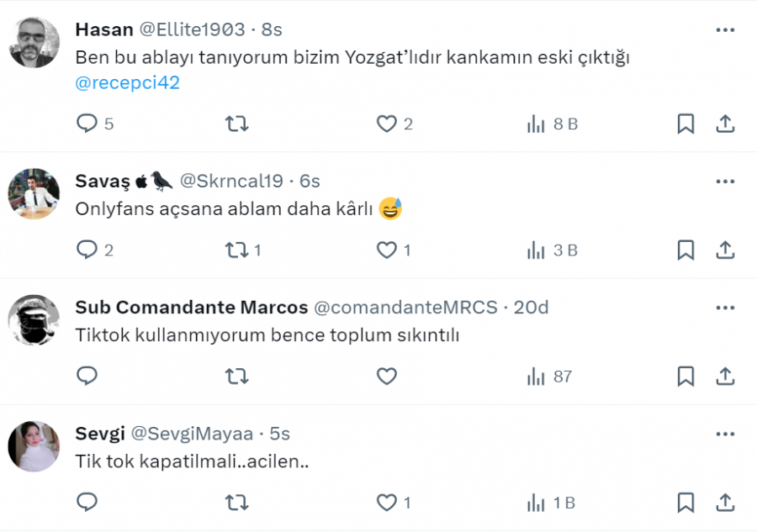Open more options on Savaş's tweet

click(x=725, y=182)
